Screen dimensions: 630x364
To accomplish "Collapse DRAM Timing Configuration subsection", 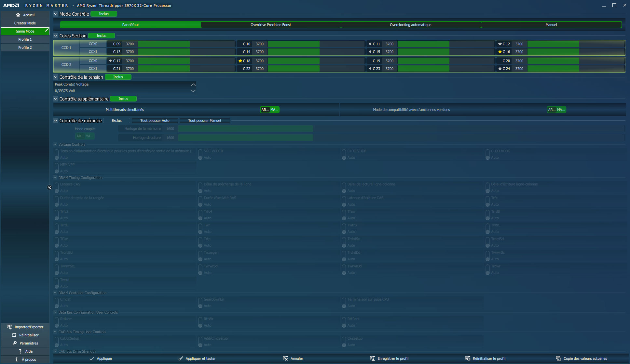I will coord(55,178).
